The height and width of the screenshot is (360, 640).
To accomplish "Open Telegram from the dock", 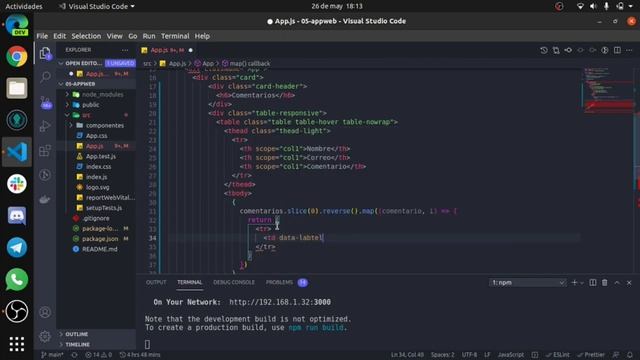I will point(17,247).
